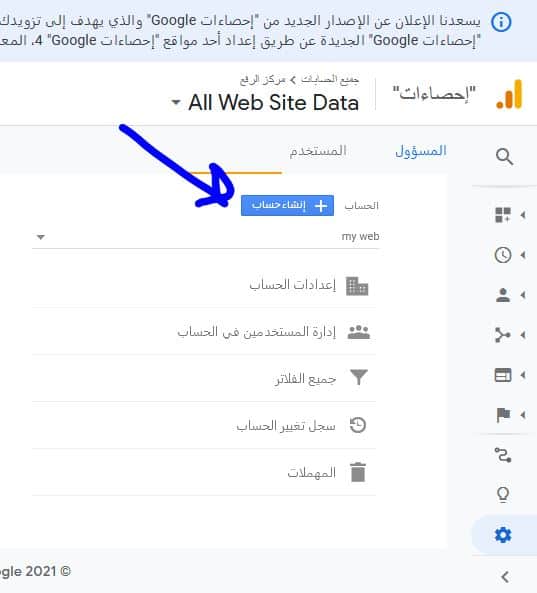Open Admin gear icon in sidebar
This screenshot has height=593, width=537.
[503, 535]
